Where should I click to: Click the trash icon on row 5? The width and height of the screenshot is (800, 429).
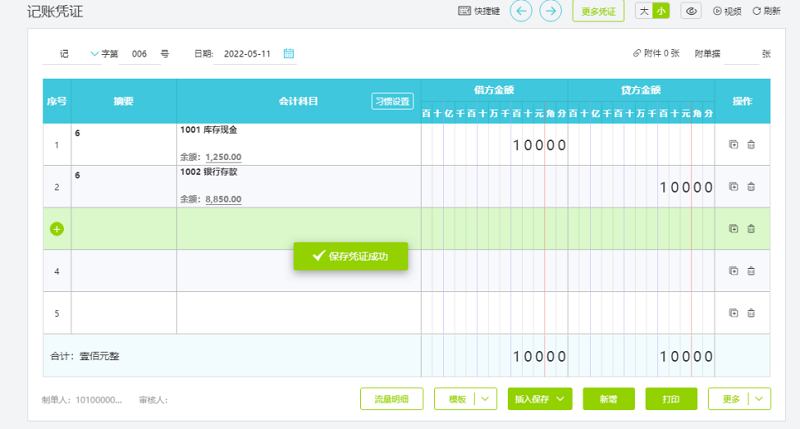pyautogui.click(x=751, y=313)
